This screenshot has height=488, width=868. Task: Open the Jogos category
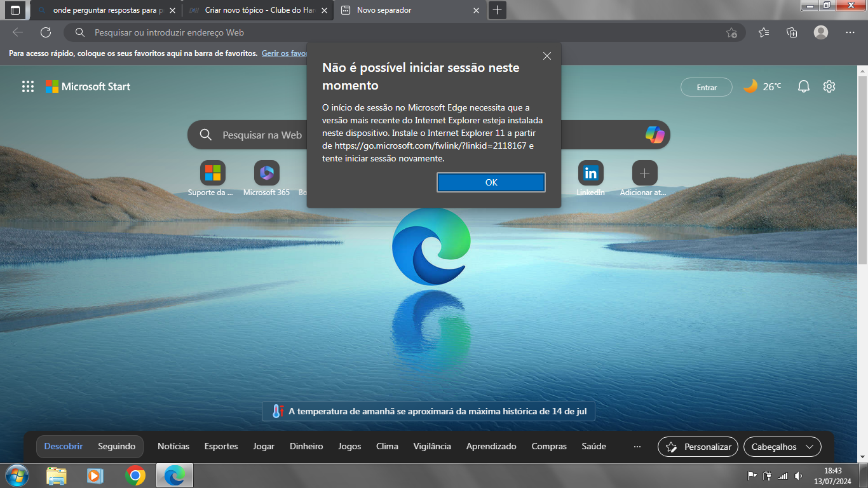click(349, 446)
